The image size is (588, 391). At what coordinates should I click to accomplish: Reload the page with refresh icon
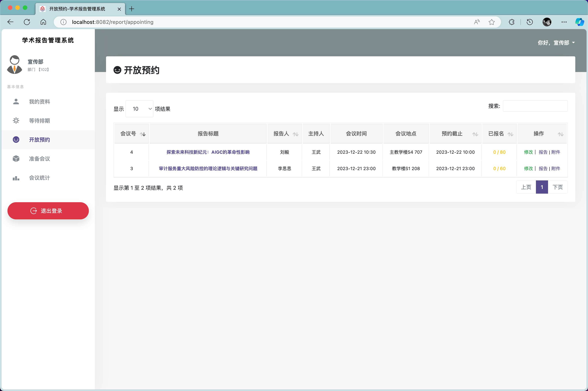[27, 22]
